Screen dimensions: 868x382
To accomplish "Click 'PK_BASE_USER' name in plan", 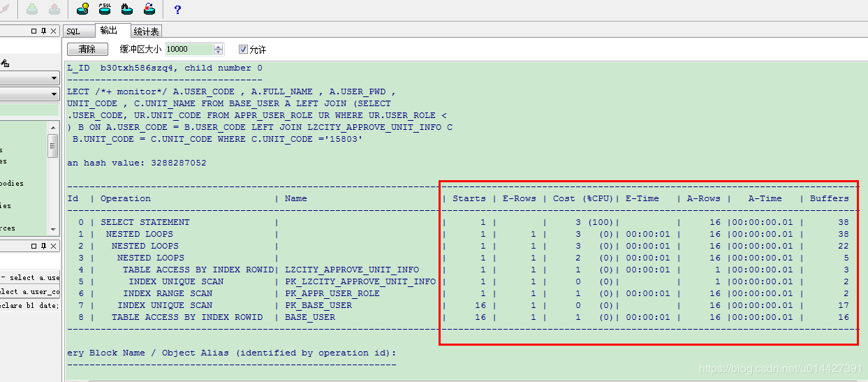I will [318, 305].
